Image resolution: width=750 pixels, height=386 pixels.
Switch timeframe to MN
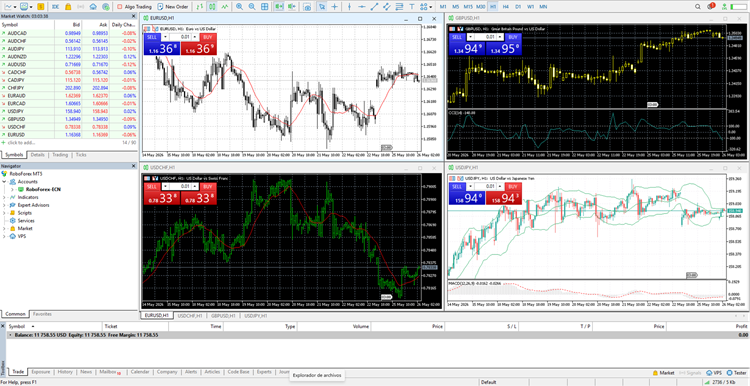(543, 7)
